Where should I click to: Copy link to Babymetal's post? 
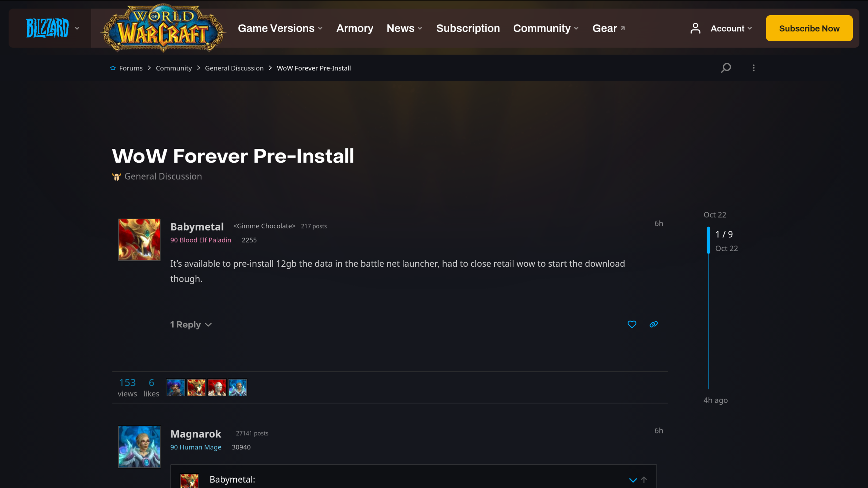654,324
